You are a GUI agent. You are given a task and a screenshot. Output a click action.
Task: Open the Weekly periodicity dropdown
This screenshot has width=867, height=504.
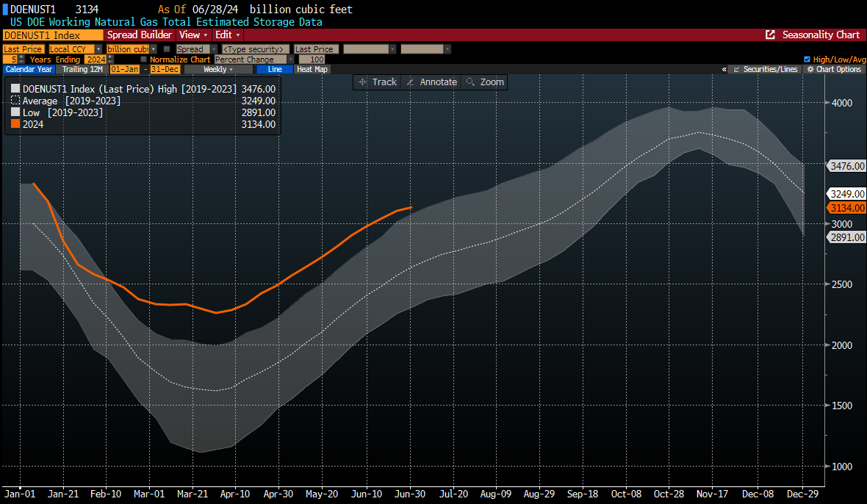[218, 70]
